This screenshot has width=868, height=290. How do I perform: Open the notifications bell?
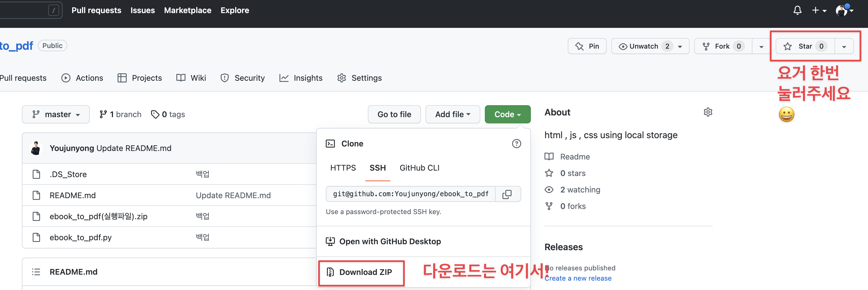[797, 11]
